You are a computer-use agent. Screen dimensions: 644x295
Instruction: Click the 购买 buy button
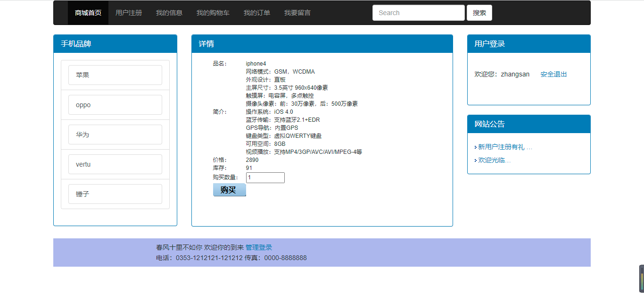[x=230, y=190]
